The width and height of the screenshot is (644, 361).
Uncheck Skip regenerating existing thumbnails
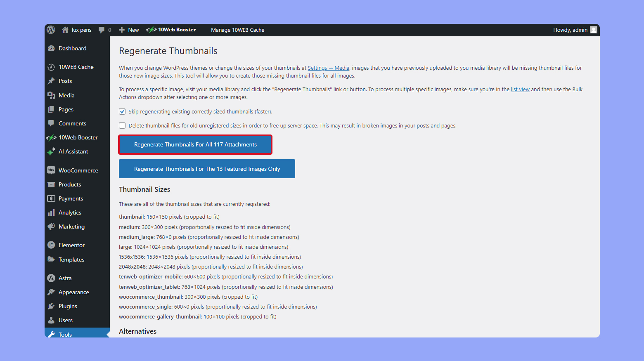122,111
